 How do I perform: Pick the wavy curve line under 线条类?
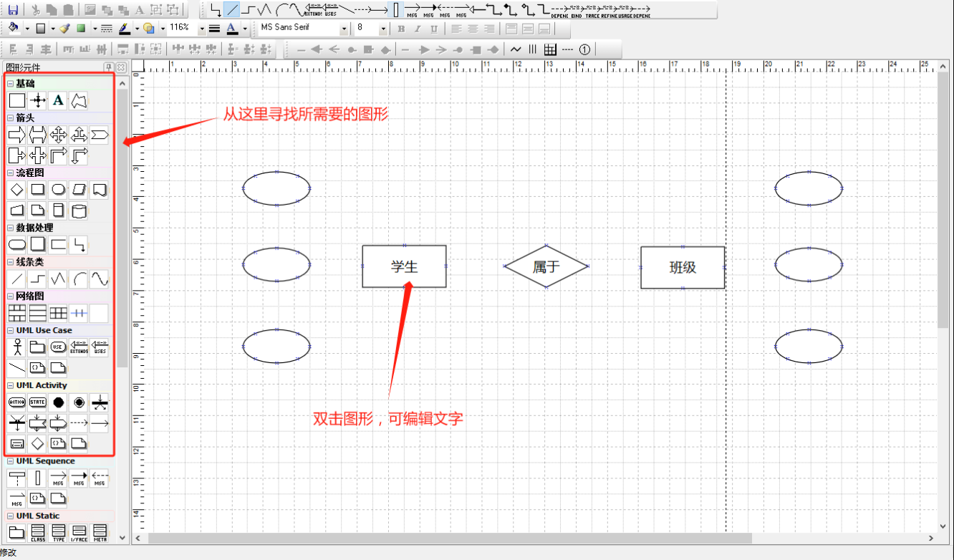(x=100, y=279)
